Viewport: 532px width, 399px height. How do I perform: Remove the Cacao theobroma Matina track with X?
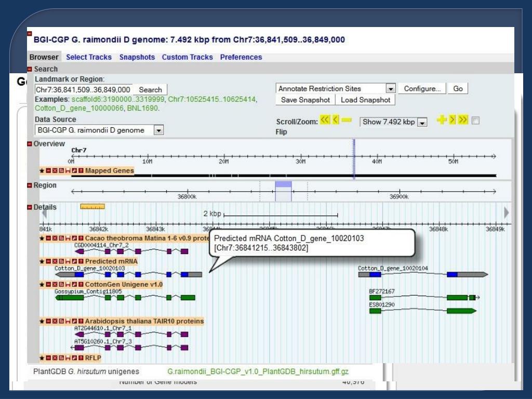coord(55,238)
